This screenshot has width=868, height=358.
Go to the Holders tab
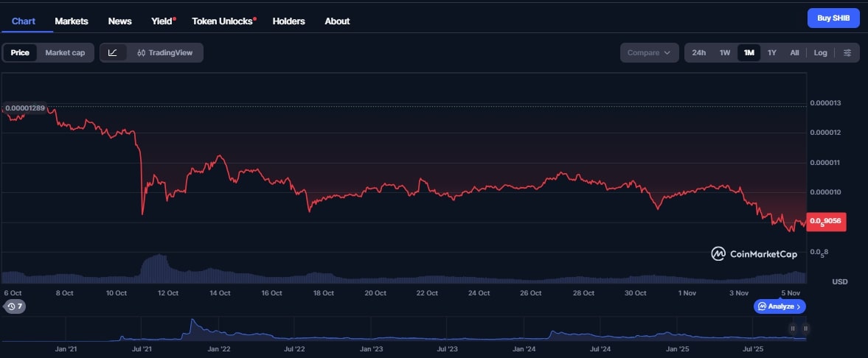[288, 21]
